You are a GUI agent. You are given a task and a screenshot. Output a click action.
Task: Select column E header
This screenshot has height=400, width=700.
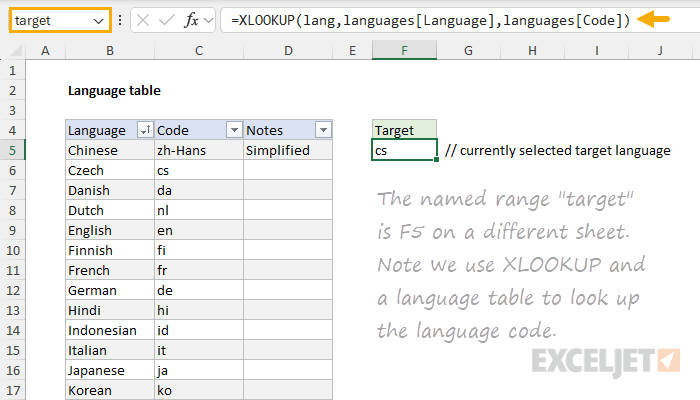pyautogui.click(x=353, y=50)
